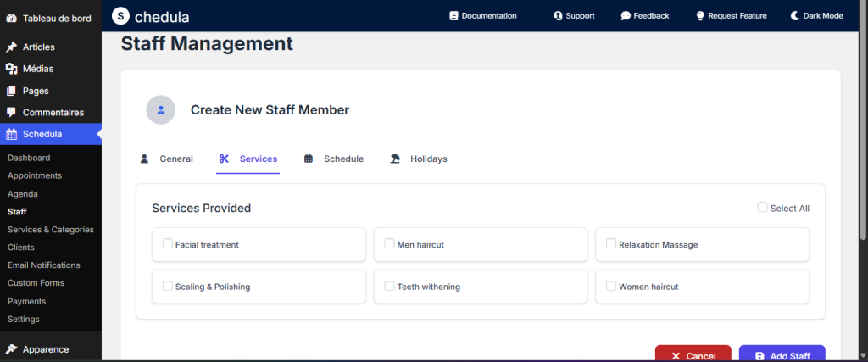Image resolution: width=868 pixels, height=362 pixels.
Task: Click the Documentation book icon
Action: point(453,15)
